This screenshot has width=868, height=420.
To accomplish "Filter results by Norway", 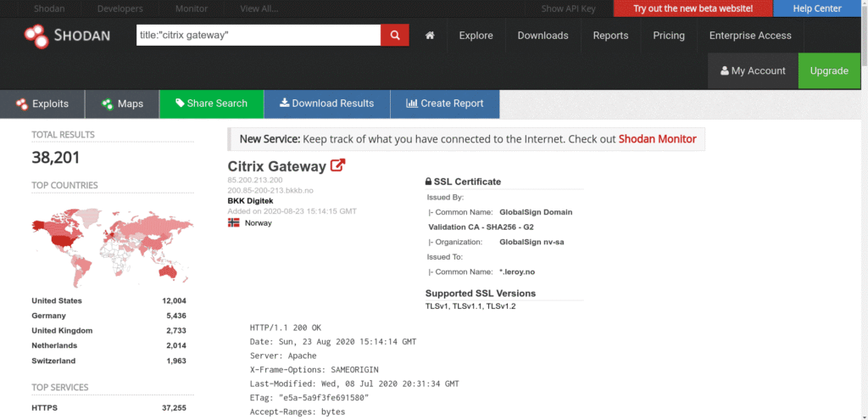I will click(x=258, y=223).
